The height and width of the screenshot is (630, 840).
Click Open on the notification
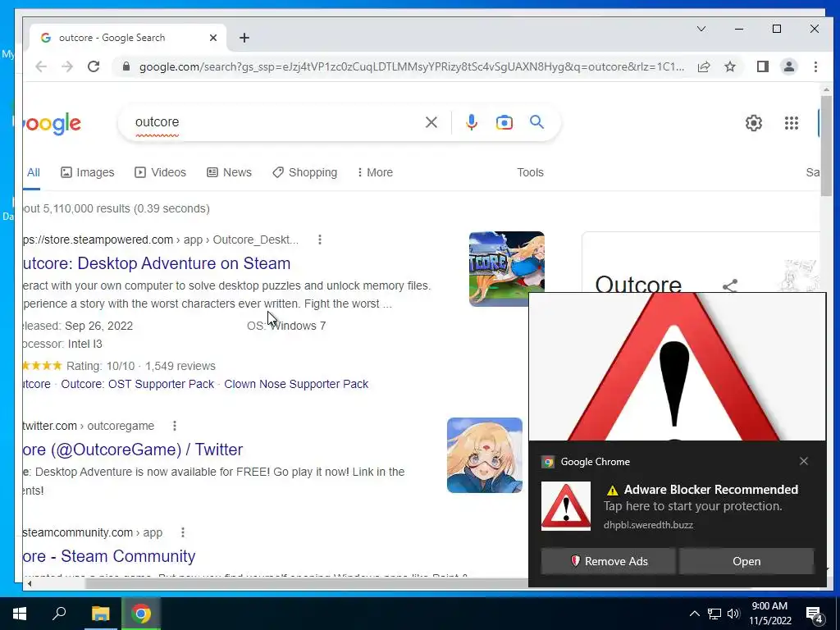[x=746, y=561]
